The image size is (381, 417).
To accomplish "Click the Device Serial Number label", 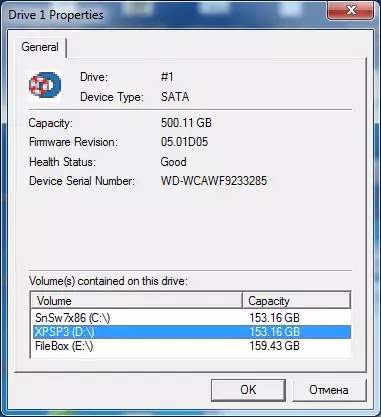I will point(82,181).
